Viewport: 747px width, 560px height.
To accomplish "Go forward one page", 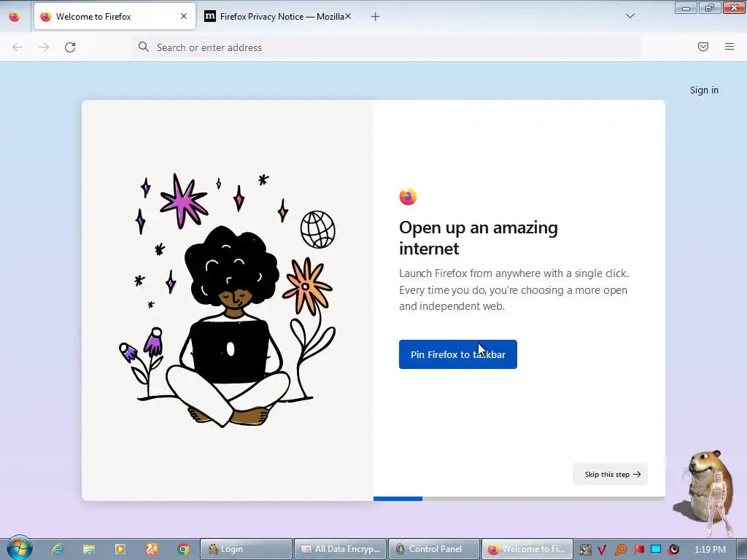I will click(x=44, y=47).
